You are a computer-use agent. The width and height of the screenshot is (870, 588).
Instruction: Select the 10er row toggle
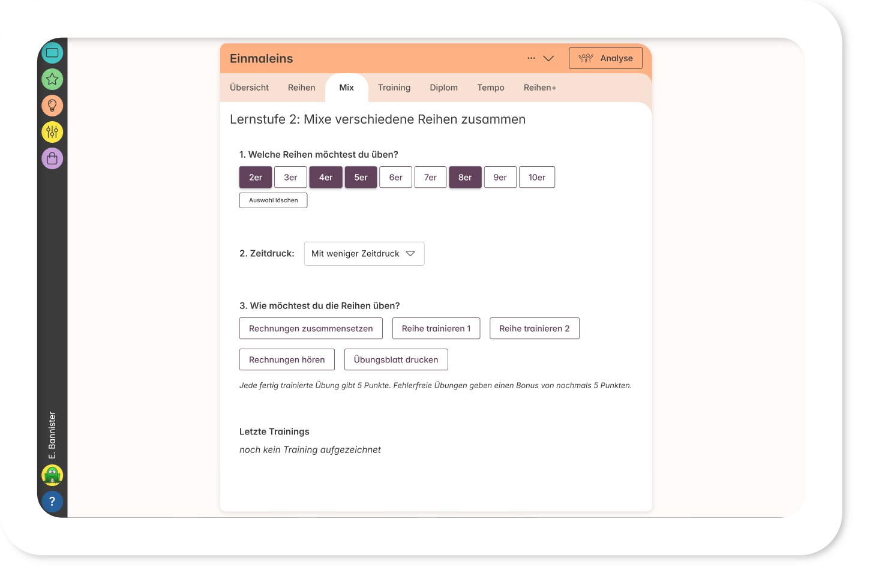536,178
